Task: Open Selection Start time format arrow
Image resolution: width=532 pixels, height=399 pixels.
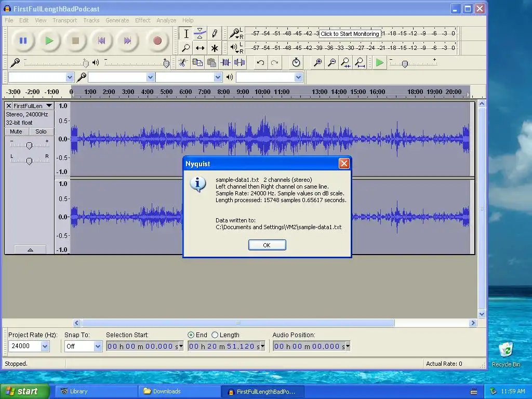Action: [181, 346]
